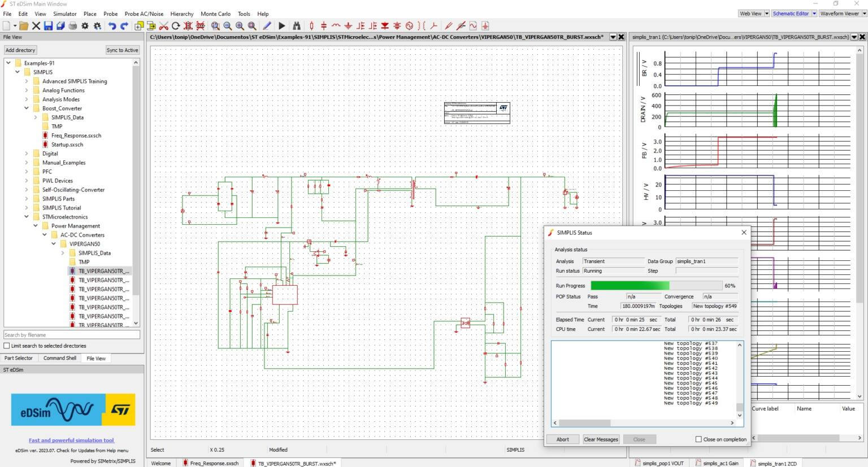Screen dimensions: 868x467
Task: Expand the PFC folder in tree
Action: tap(27, 172)
